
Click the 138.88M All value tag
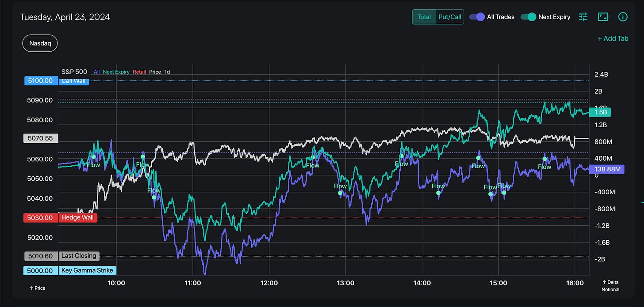(x=607, y=169)
